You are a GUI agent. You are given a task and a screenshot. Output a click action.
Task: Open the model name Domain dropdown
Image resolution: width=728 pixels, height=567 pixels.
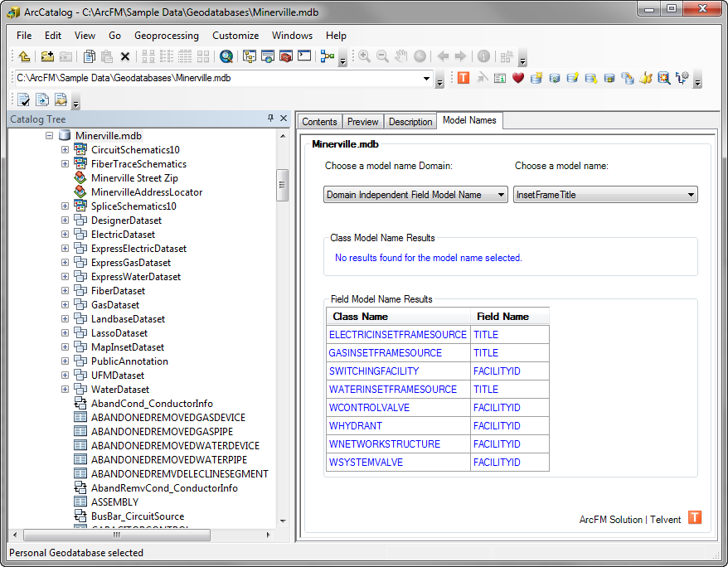coord(415,195)
